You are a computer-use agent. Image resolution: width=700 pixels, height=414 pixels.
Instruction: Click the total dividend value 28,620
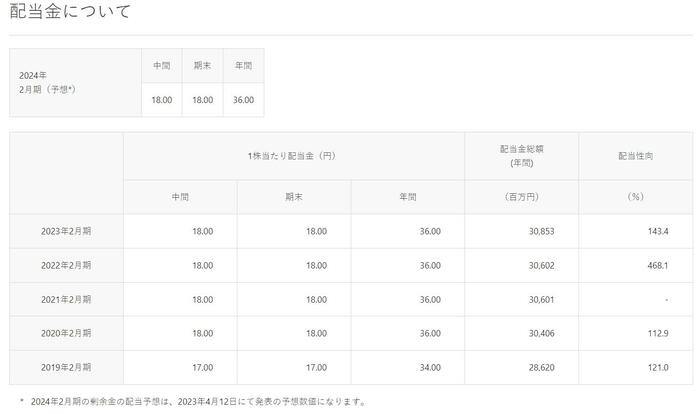(541, 367)
